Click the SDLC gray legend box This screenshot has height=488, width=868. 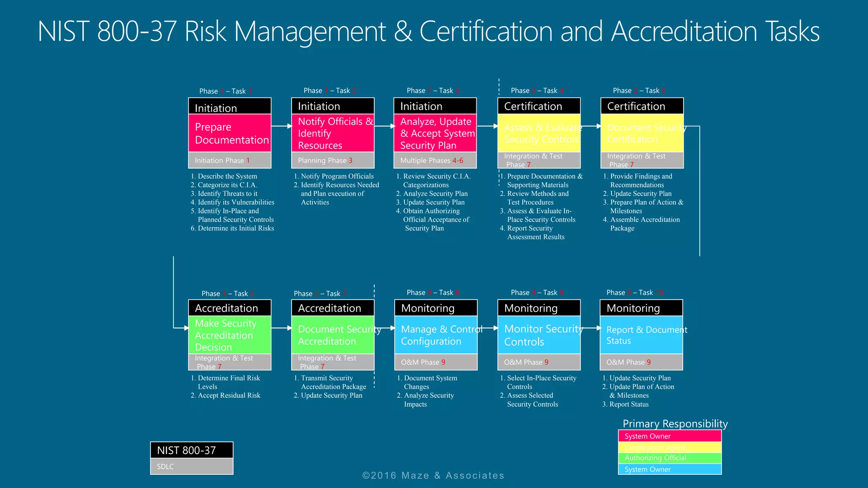click(x=192, y=466)
